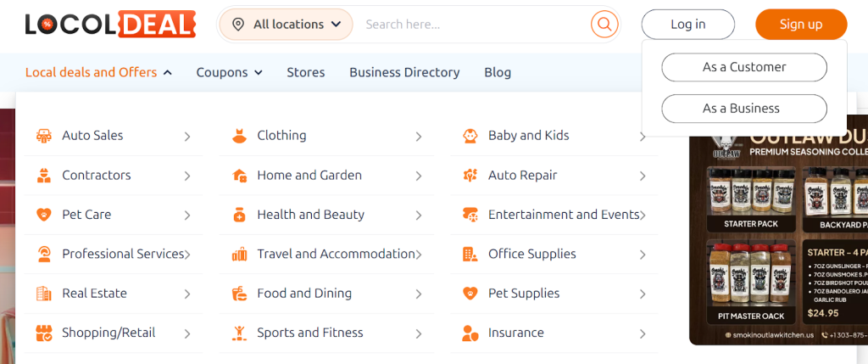
Task: Click the location pin icon
Action: 238,25
